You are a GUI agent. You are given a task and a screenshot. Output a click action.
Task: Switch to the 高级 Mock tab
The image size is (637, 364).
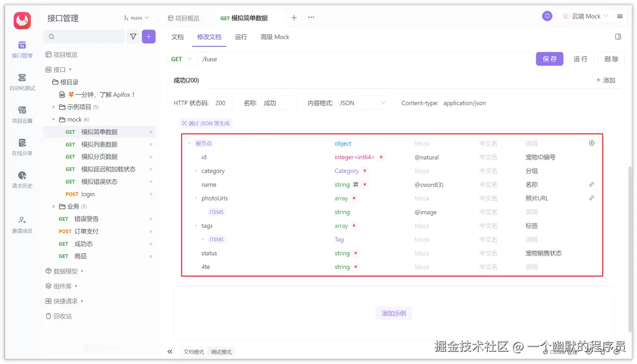(275, 37)
